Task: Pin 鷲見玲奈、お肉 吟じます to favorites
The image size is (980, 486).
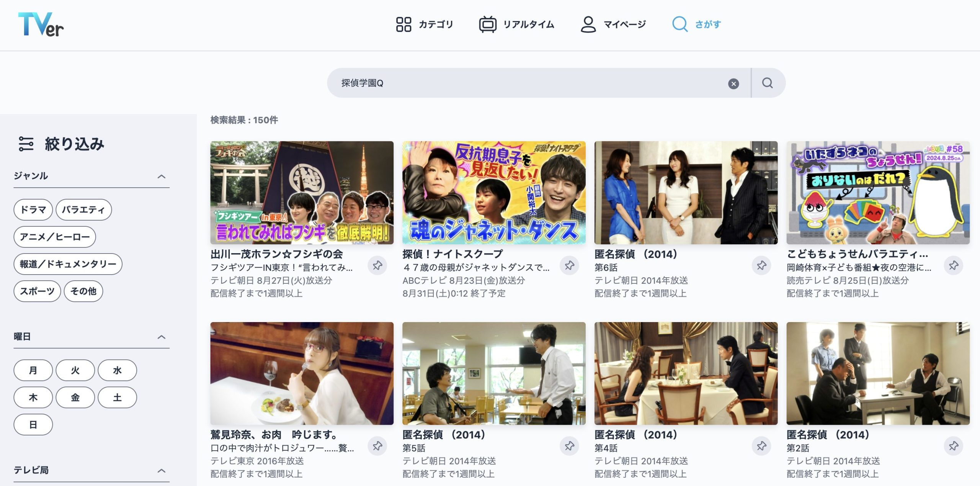Action: [377, 446]
